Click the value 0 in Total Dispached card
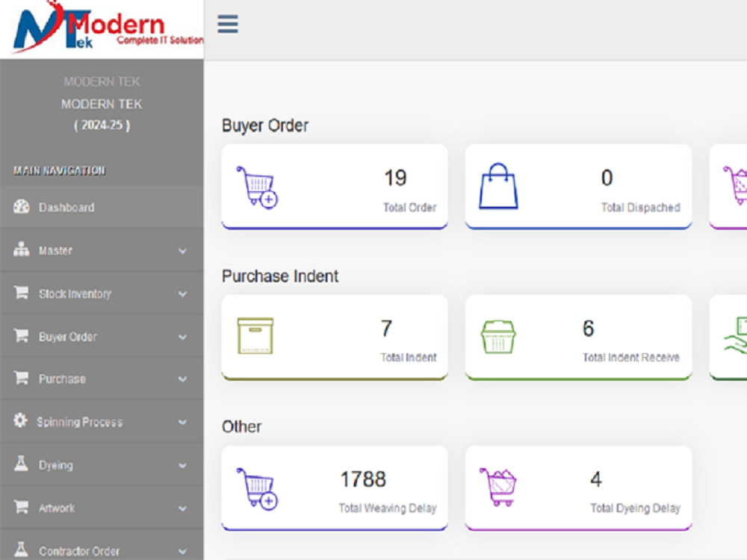 [x=607, y=178]
